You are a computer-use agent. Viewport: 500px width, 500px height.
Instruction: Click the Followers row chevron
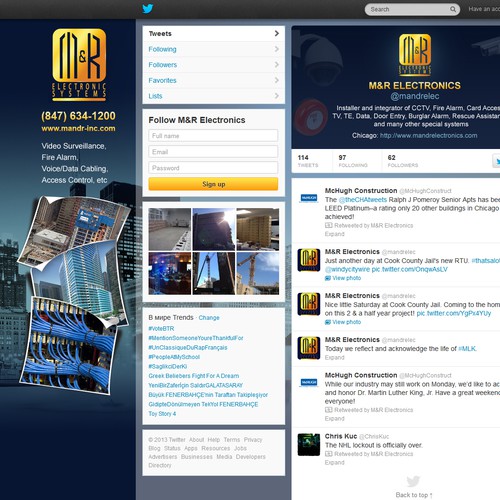click(x=277, y=65)
